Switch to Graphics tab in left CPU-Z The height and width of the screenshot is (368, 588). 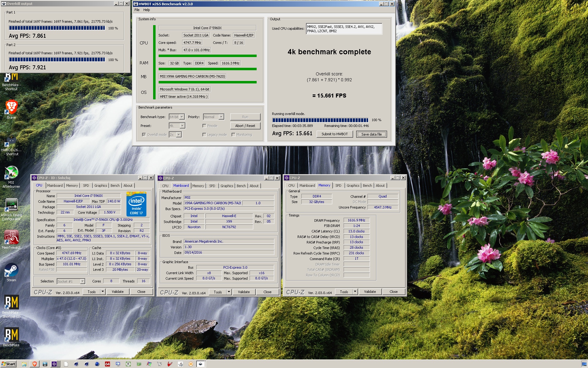(100, 186)
